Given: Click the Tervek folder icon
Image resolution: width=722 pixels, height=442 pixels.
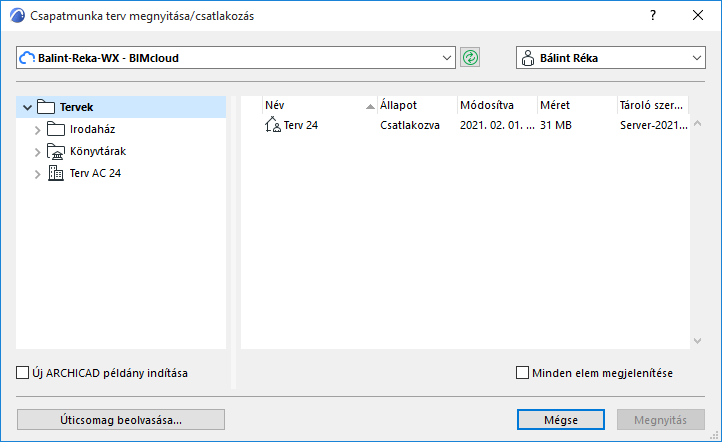Looking at the screenshot, I should pyautogui.click(x=46, y=107).
